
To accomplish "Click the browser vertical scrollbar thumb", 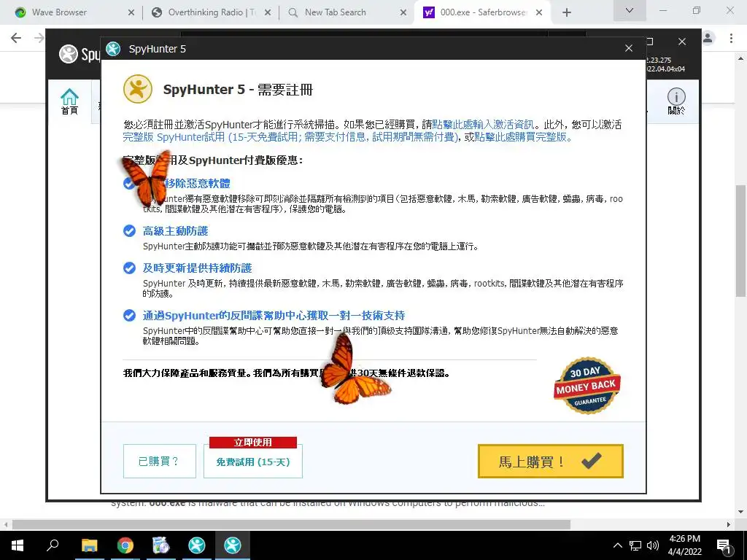I will pyautogui.click(x=740, y=241).
